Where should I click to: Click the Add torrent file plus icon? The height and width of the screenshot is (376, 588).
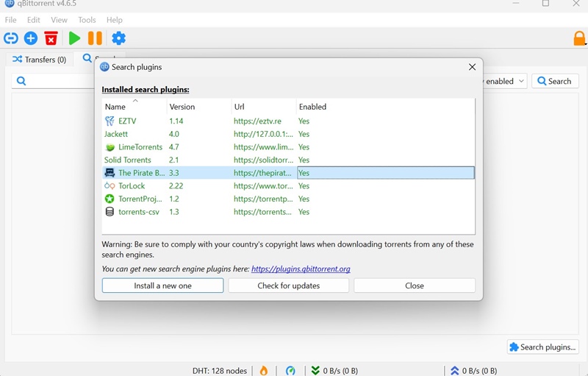click(x=31, y=38)
